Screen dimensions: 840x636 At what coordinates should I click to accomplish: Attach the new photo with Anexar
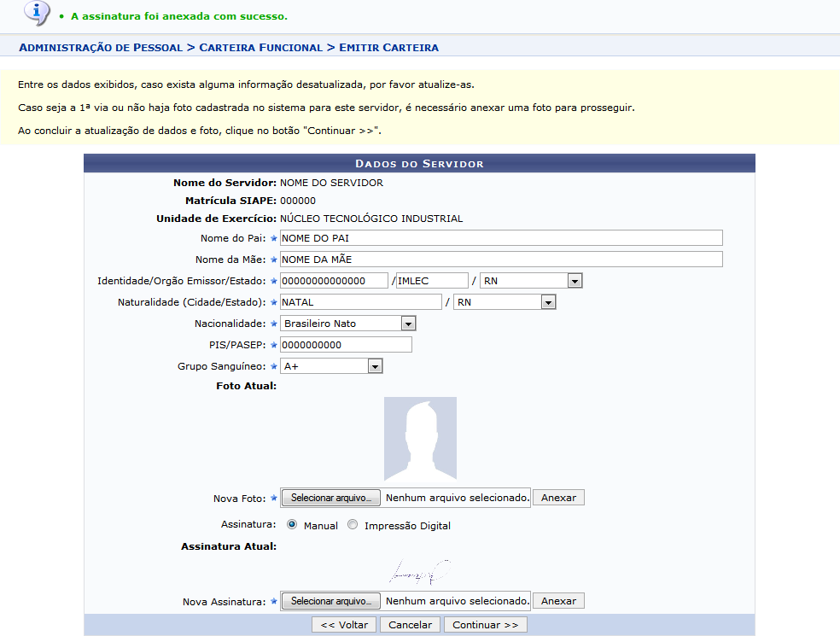pyautogui.click(x=558, y=498)
